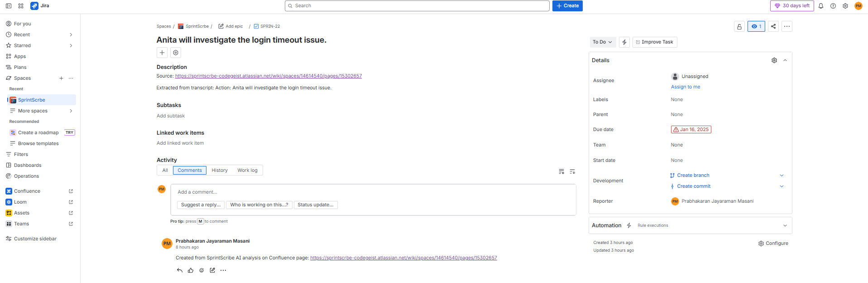Click the emoji reaction icon on comment
This screenshot has width=868, height=283.
point(201,270)
